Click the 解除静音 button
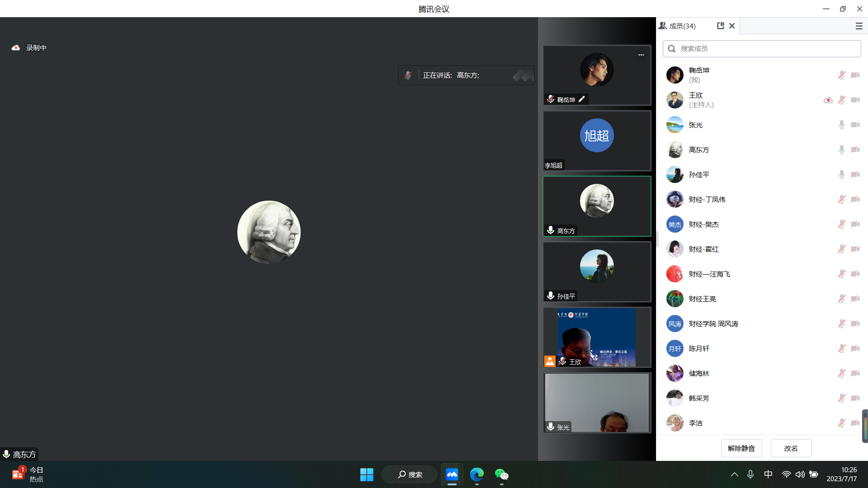The height and width of the screenshot is (488, 868). tap(741, 448)
